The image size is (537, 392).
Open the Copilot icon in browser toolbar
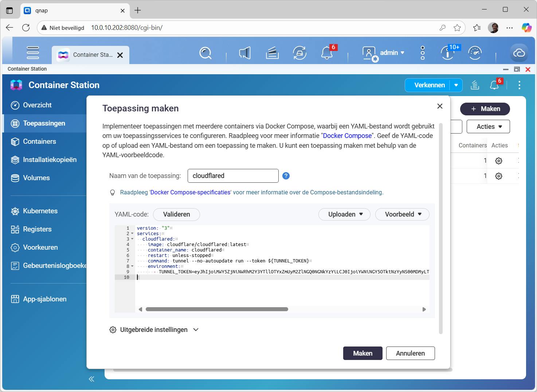tap(526, 28)
